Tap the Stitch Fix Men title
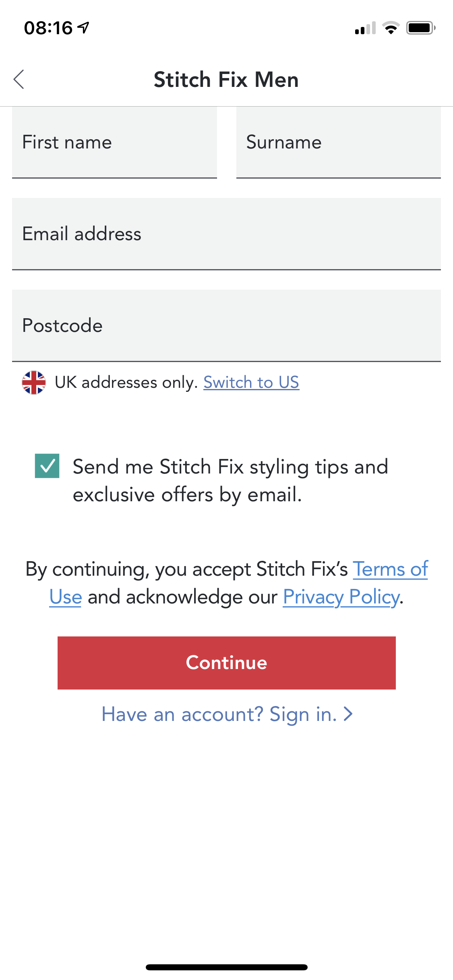Viewport: 453px width, 980px height. [226, 79]
